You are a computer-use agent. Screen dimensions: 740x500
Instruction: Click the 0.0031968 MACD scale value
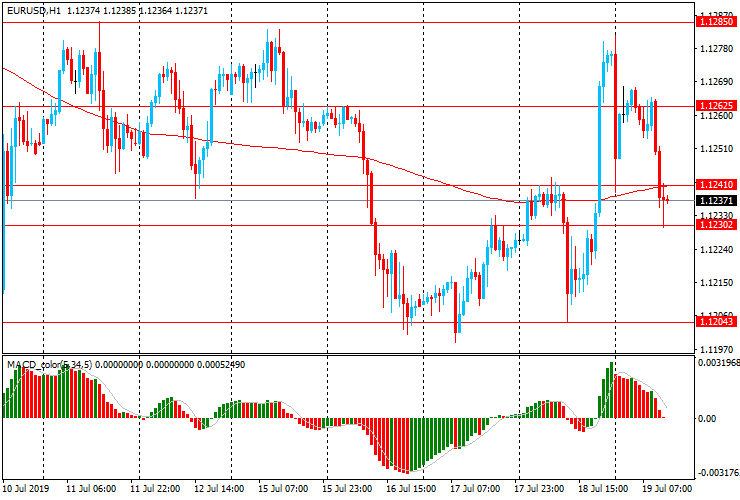(x=718, y=363)
